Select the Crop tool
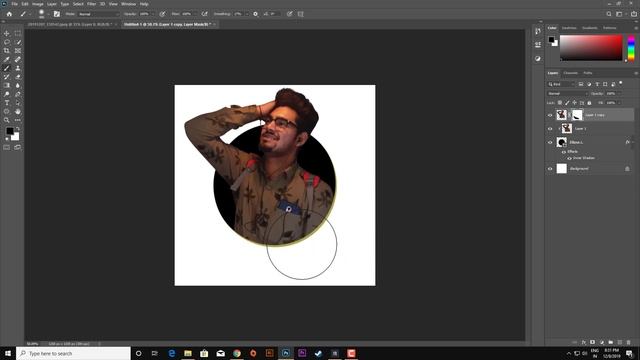 point(7,51)
